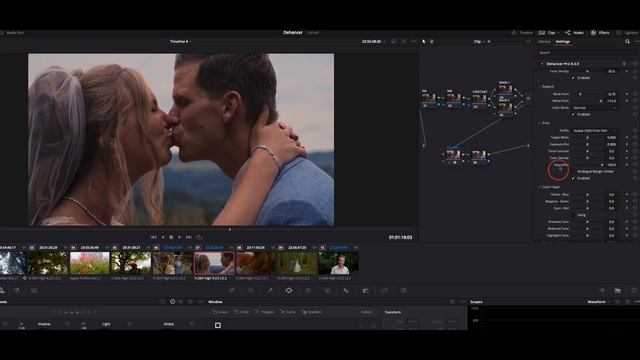The height and width of the screenshot is (360, 640).
Task: Select clip 07 kissing couple thumbnail
Action: coord(214,263)
